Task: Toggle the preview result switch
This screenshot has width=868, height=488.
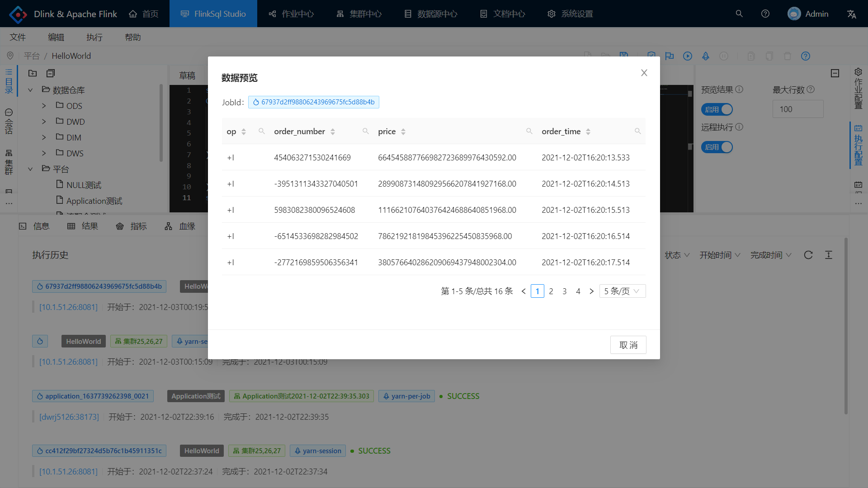Action: point(717,109)
